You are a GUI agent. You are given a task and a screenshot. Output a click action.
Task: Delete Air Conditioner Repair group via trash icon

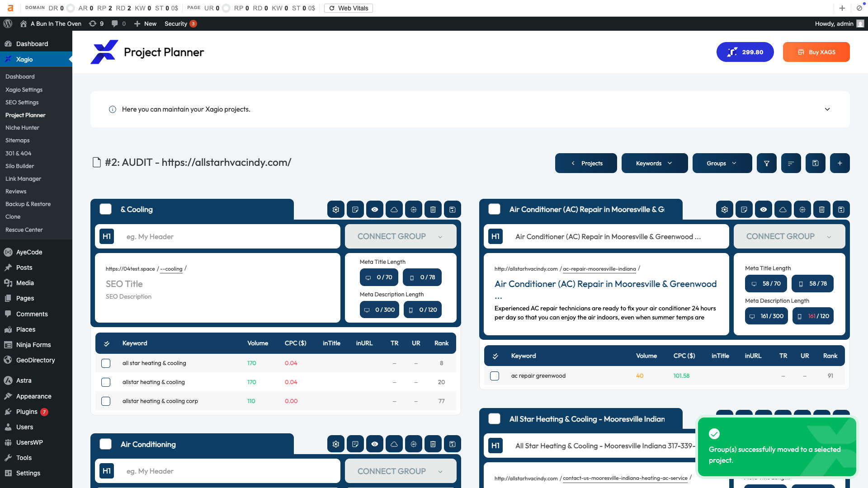(822, 210)
